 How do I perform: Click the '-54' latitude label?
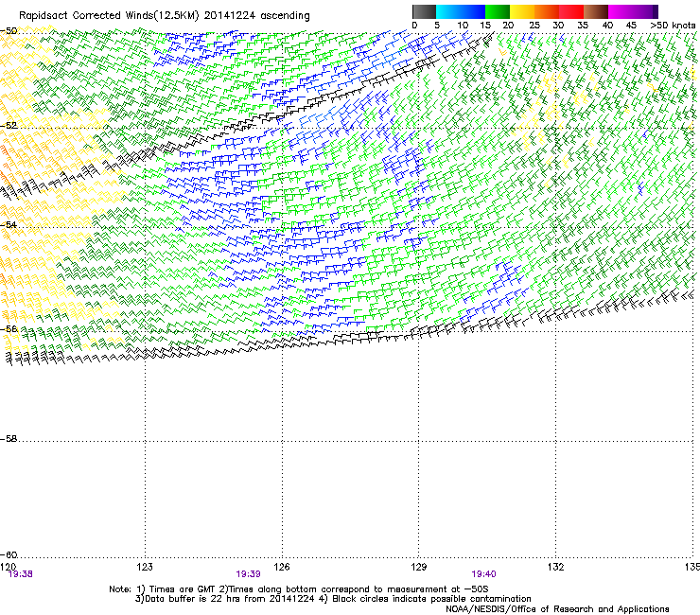9,224
